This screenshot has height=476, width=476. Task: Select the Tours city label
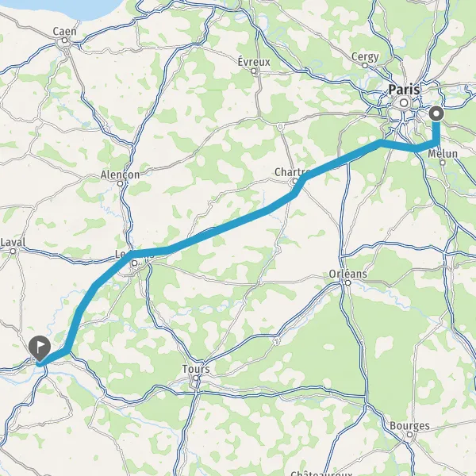point(196,369)
